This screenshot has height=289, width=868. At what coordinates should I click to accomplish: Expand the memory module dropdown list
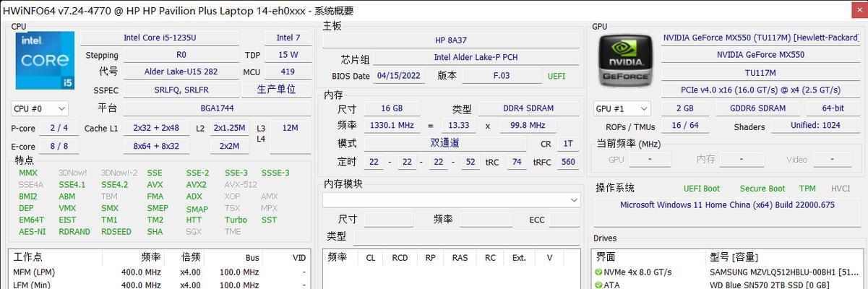pyautogui.click(x=451, y=199)
